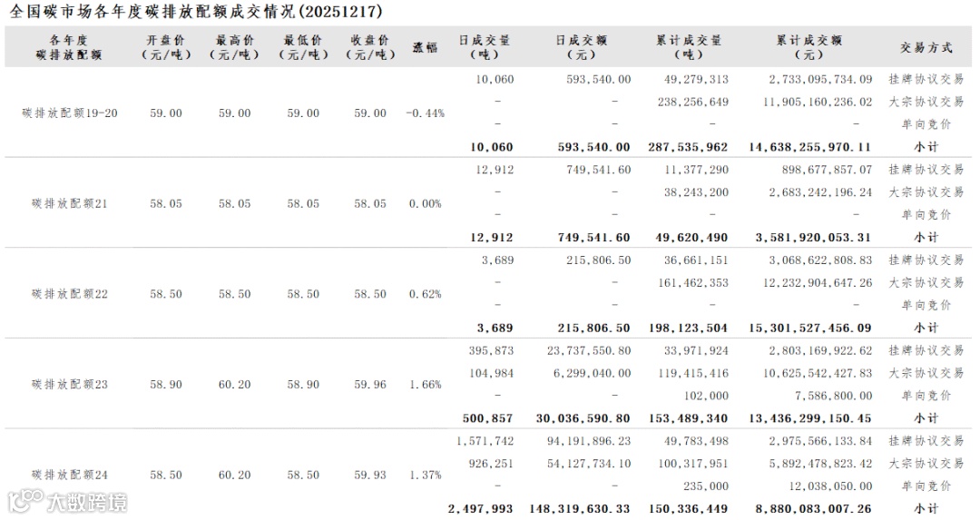Select the 交易方式 column header
The image size is (980, 520).
[x=926, y=47]
